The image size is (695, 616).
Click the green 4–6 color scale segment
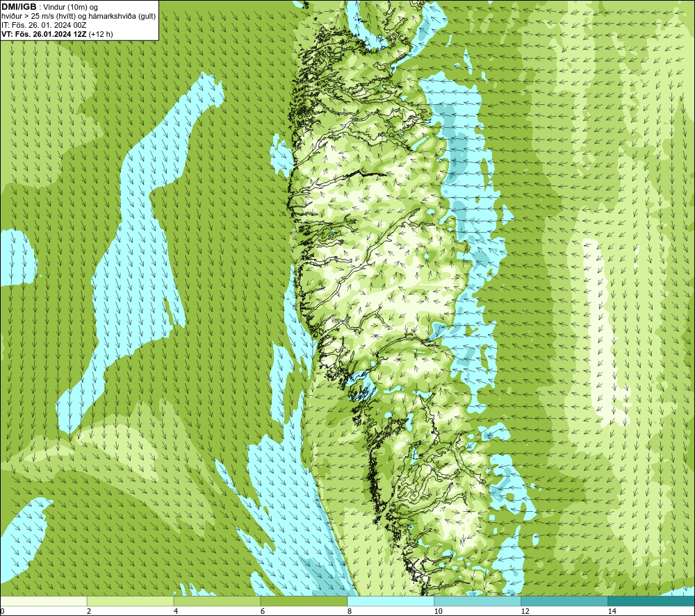(217, 601)
